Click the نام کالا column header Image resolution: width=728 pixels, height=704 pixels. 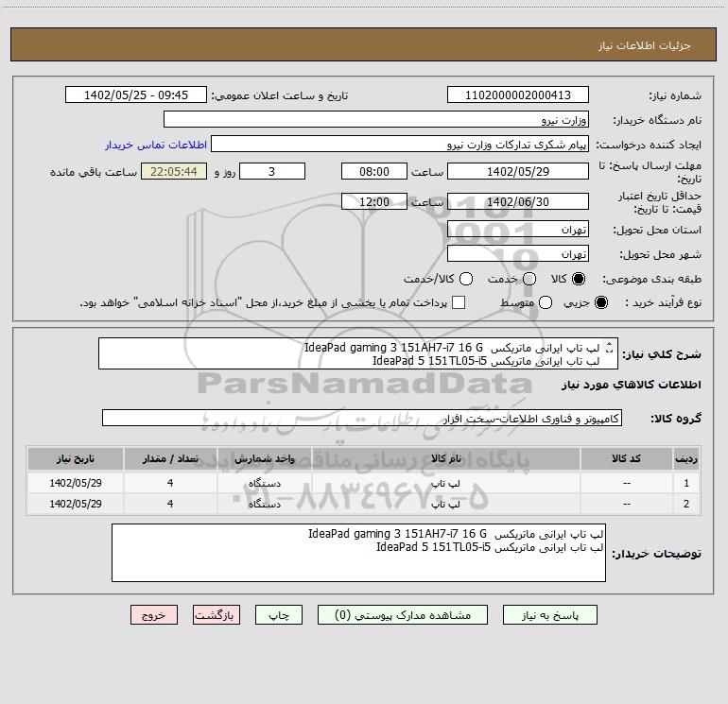click(445, 459)
